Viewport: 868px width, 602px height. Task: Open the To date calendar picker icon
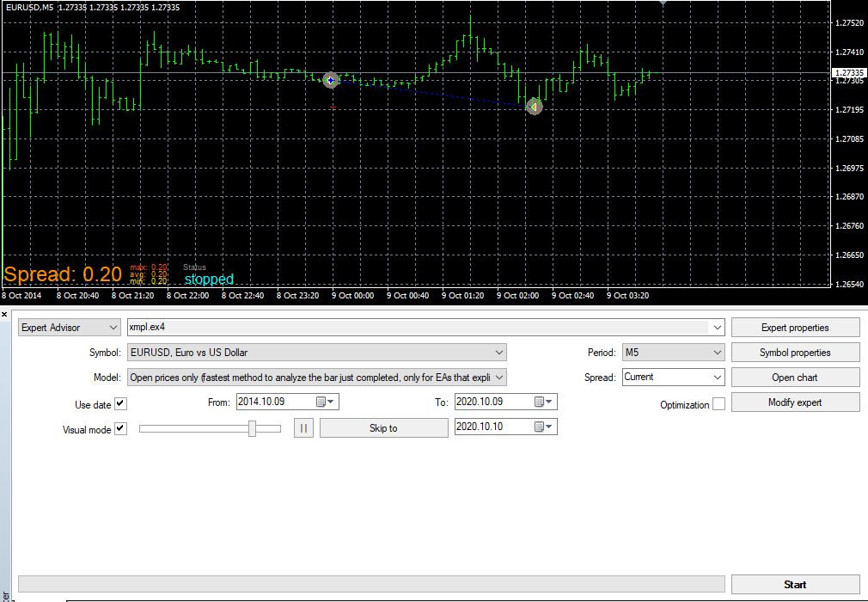coord(543,402)
